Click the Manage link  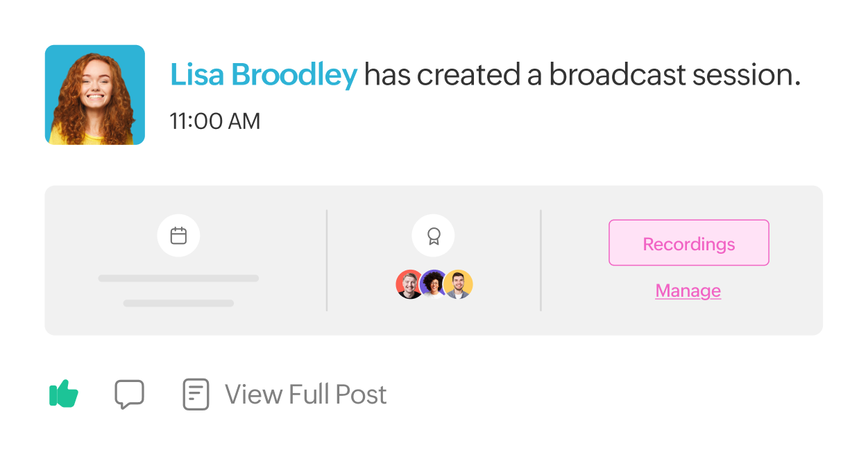click(688, 291)
